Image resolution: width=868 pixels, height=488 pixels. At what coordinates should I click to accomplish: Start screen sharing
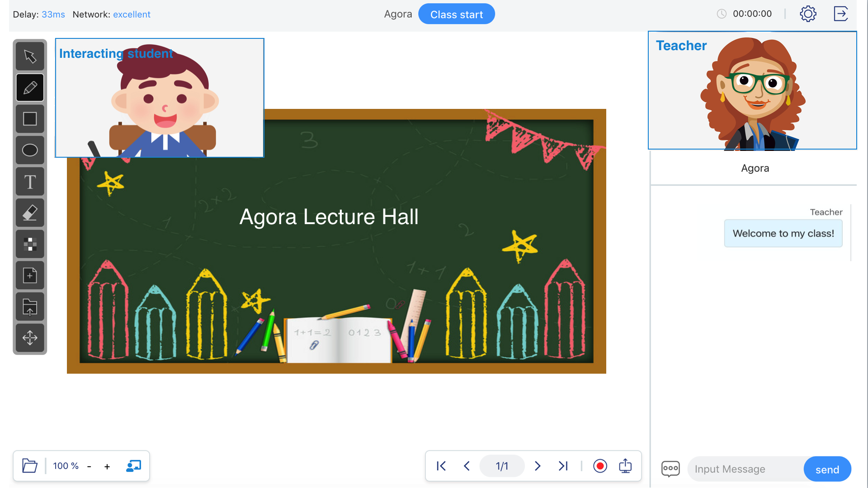(x=625, y=465)
